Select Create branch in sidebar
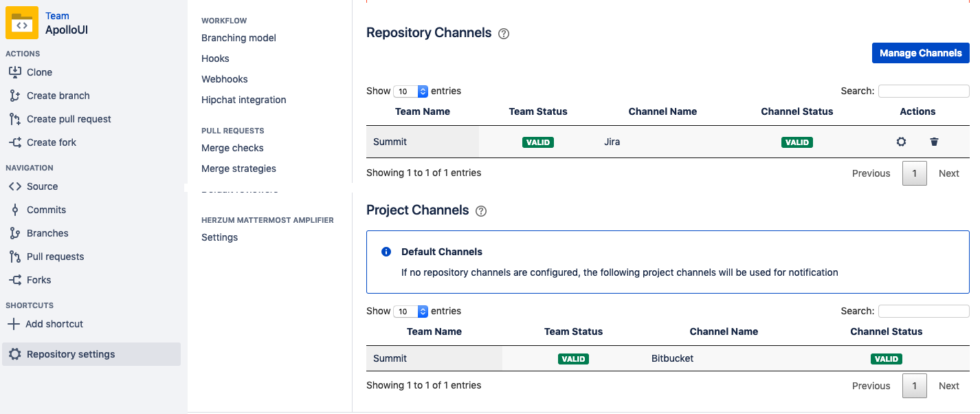This screenshot has height=414, width=980. tap(58, 96)
